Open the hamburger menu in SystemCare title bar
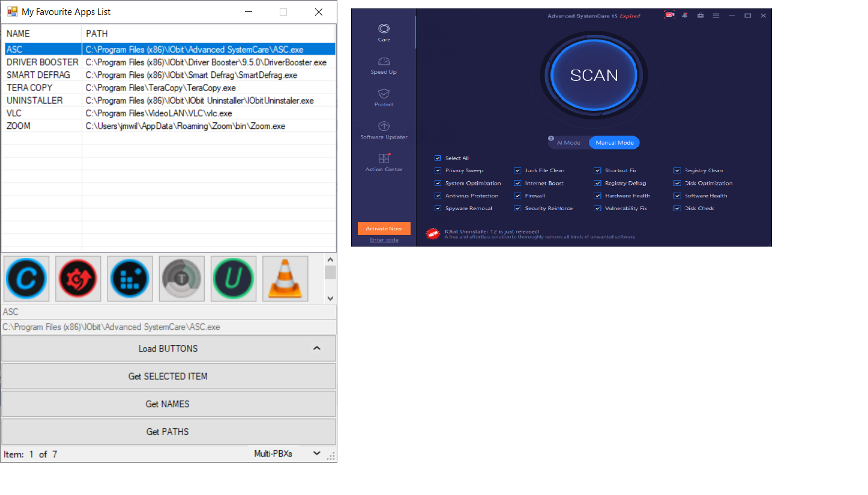This screenshot has width=868, height=495. [716, 16]
